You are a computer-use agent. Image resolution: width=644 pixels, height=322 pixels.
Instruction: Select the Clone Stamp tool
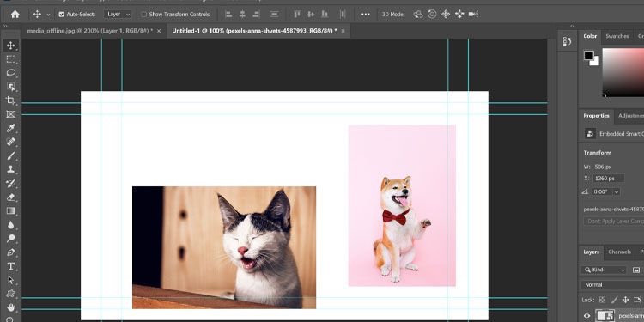[10, 170]
